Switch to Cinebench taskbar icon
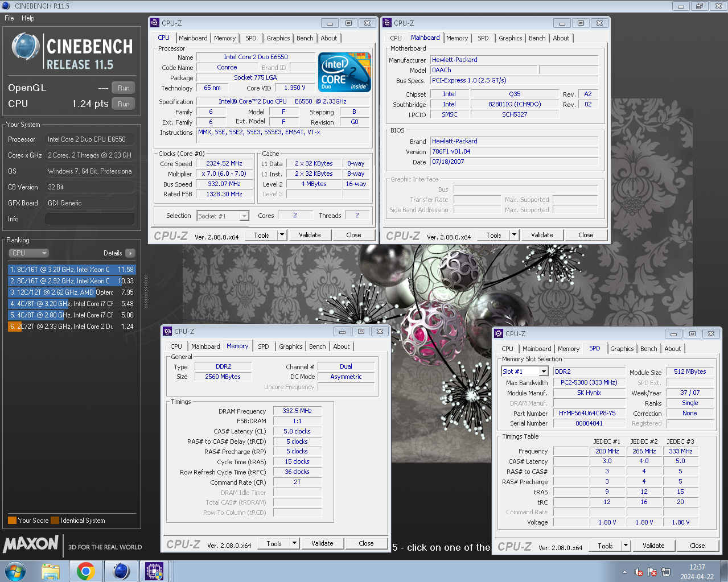This screenshot has height=582, width=728. [121, 571]
